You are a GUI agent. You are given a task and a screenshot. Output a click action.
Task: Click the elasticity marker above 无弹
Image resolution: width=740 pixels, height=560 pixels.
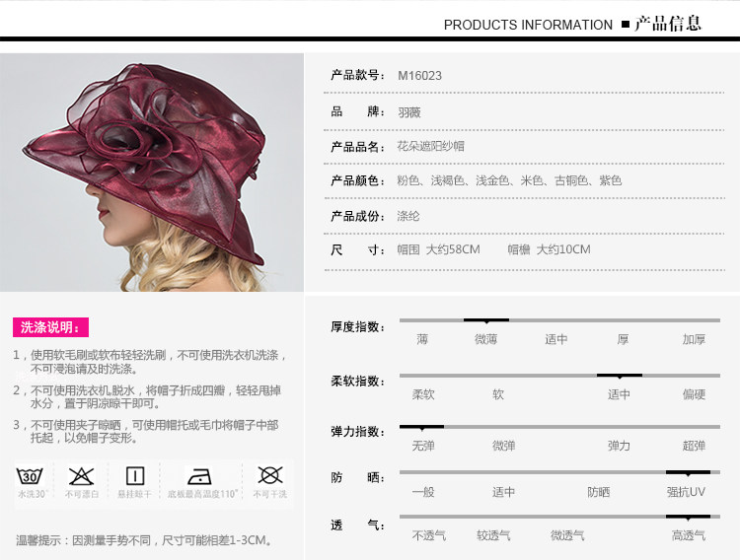pos(421,427)
